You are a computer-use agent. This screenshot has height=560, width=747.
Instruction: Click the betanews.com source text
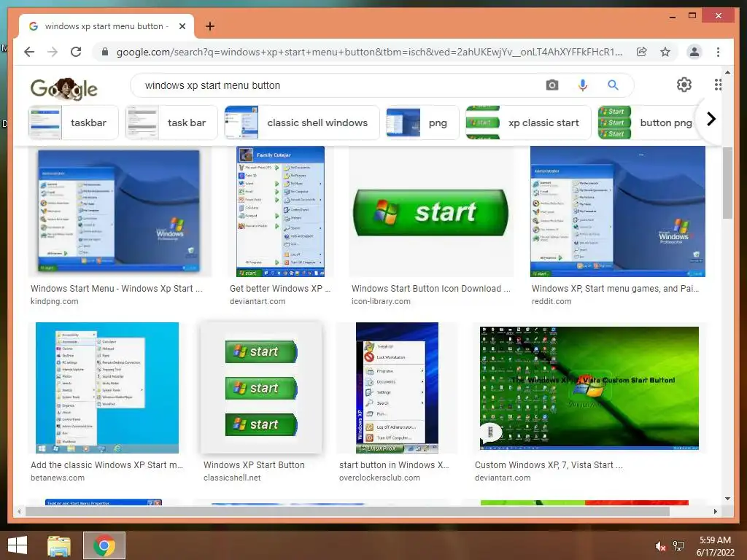tap(58, 478)
